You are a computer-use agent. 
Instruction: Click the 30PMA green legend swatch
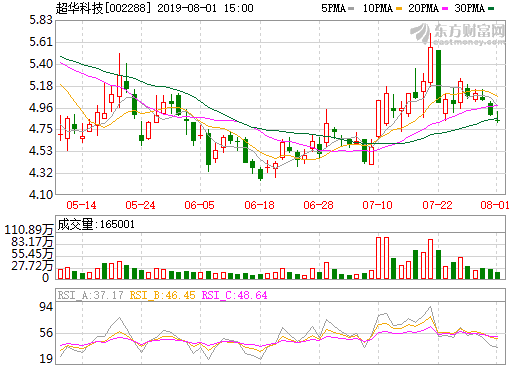[x=491, y=9]
